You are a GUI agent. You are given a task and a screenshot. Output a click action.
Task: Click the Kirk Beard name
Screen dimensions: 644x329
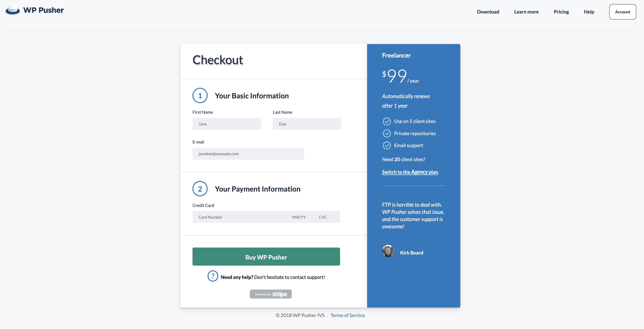click(412, 253)
